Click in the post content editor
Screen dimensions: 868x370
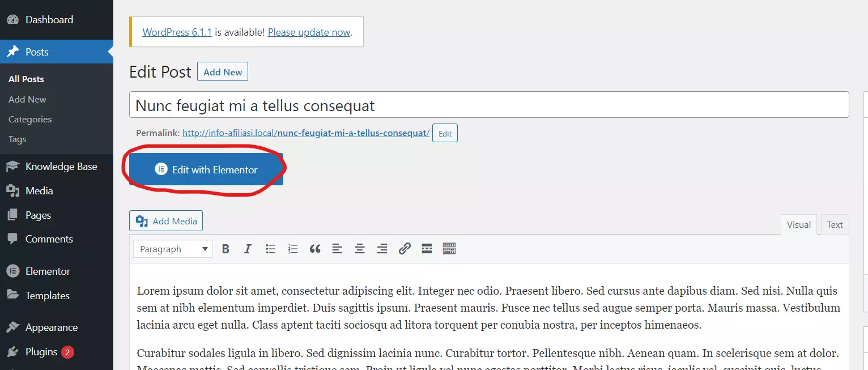coord(489,316)
